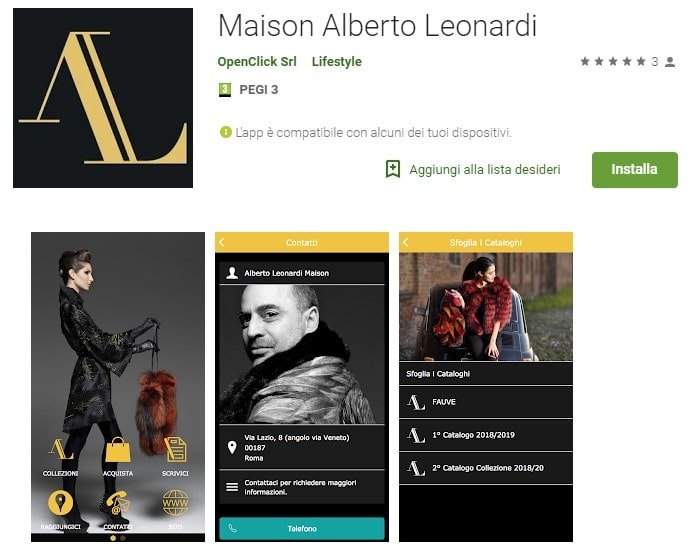Click the green Installa button

[x=634, y=170]
